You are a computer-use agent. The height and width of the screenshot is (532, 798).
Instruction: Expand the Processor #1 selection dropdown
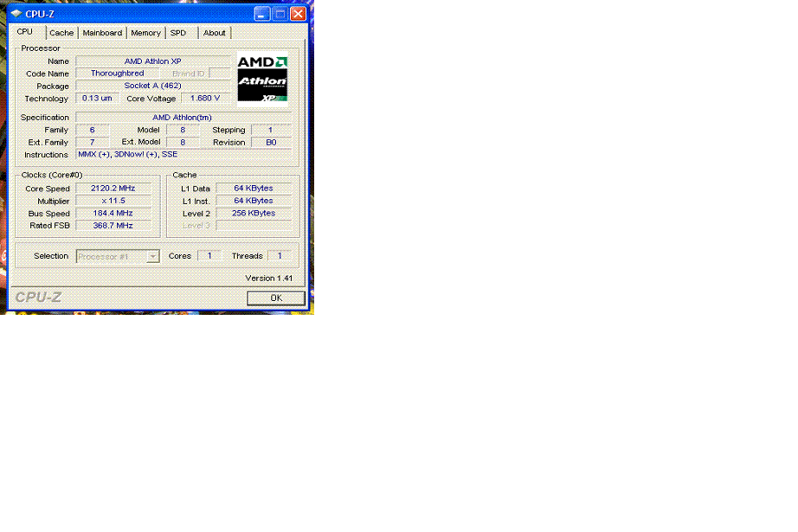152,256
